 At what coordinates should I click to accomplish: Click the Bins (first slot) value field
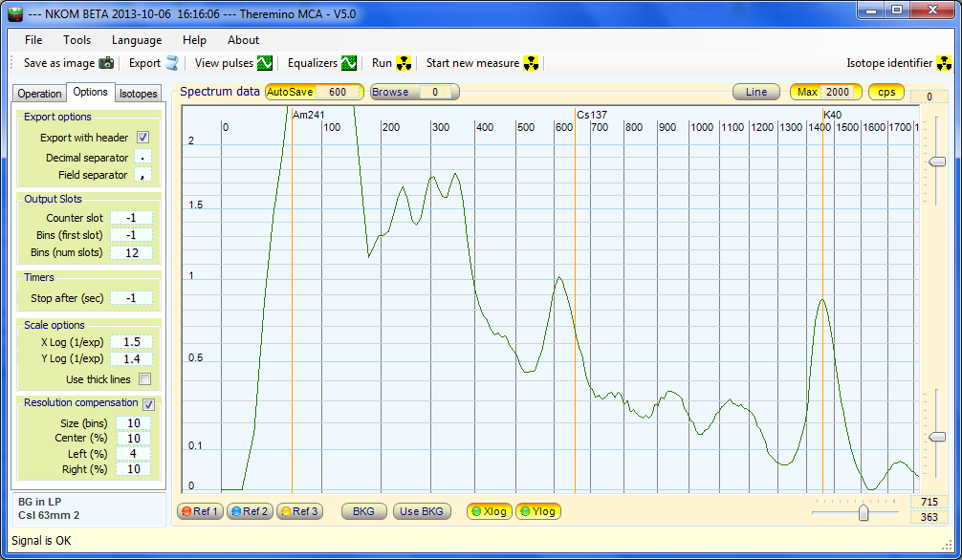pos(131,235)
